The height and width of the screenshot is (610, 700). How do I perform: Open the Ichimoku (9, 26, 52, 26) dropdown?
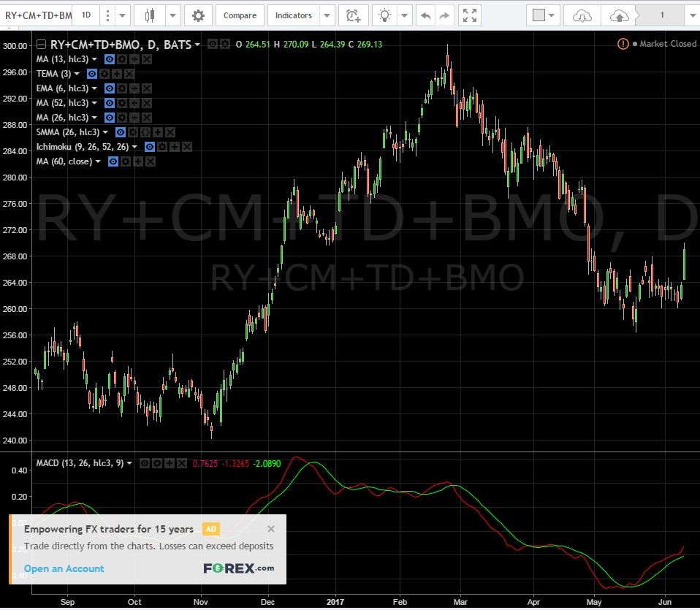tap(134, 147)
